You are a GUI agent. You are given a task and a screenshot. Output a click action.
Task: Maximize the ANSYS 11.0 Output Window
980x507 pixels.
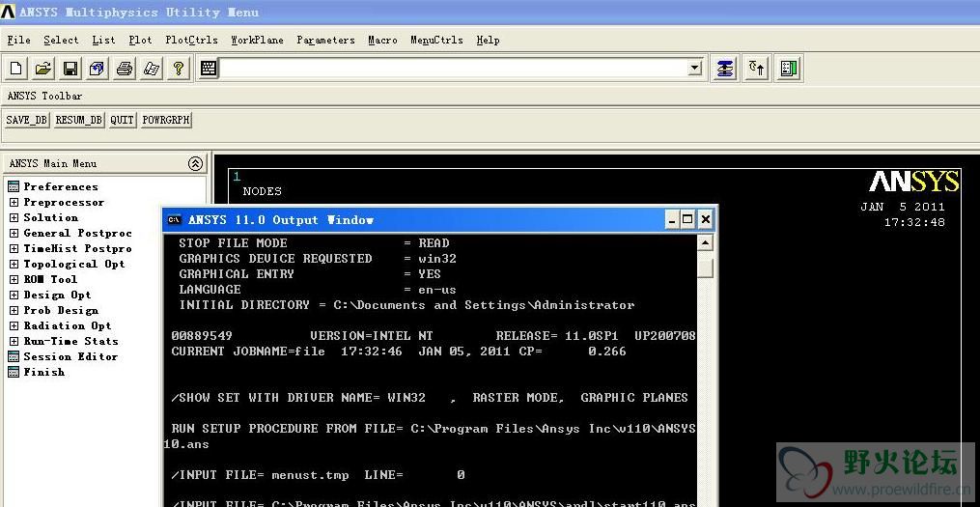[688, 219]
